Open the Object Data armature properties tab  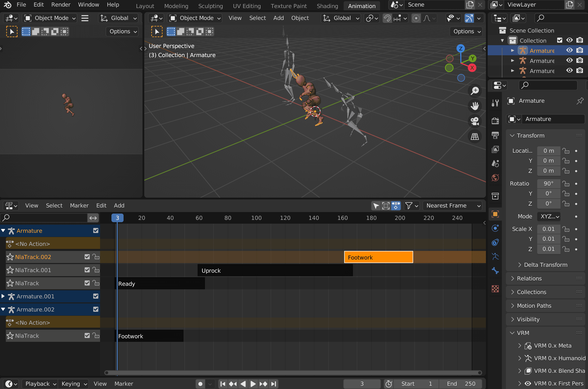point(495,256)
